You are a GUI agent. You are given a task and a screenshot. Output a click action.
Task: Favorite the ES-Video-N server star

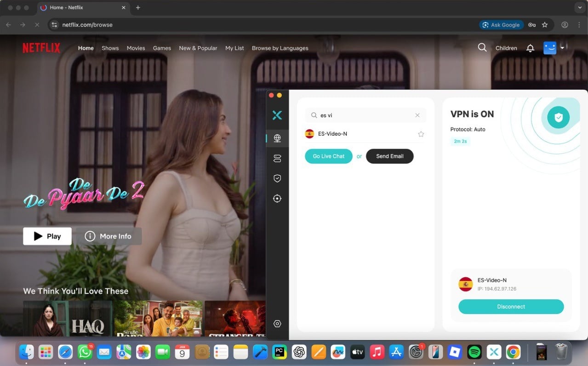(421, 134)
